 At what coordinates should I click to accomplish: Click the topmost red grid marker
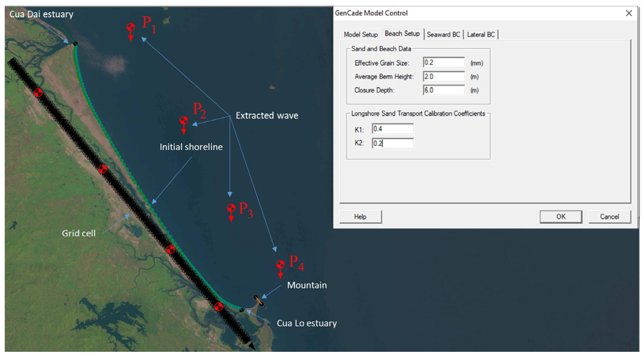click(38, 93)
